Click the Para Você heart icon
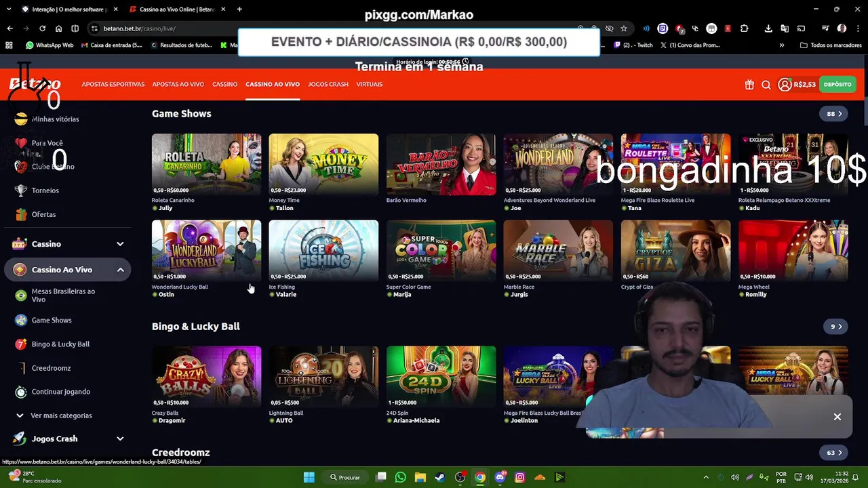868x488 pixels. click(21, 143)
